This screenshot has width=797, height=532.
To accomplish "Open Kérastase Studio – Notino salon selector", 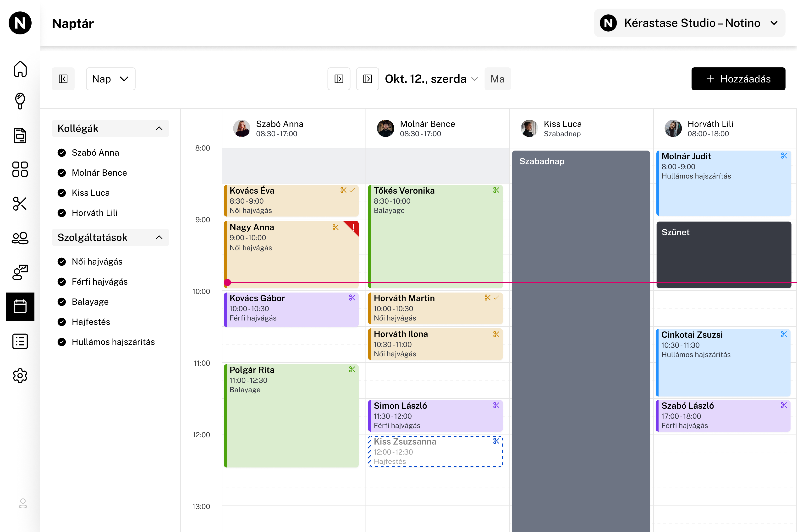I will coord(689,23).
